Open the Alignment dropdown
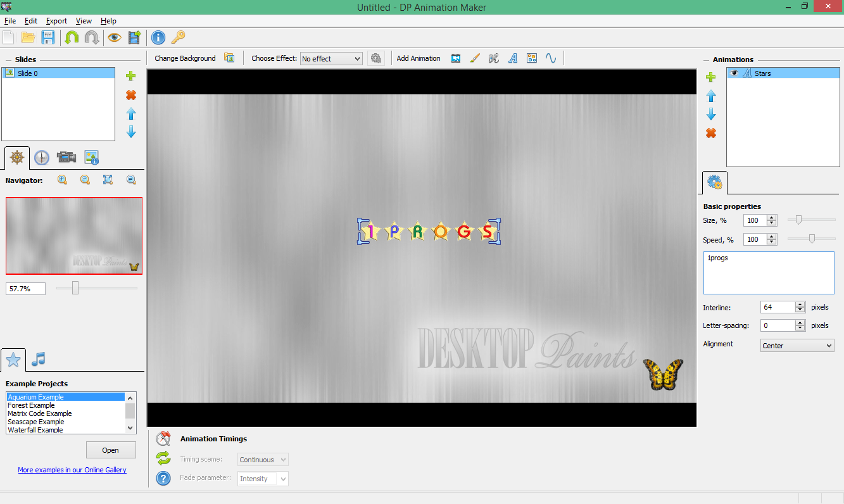This screenshot has width=844, height=504. [797, 345]
